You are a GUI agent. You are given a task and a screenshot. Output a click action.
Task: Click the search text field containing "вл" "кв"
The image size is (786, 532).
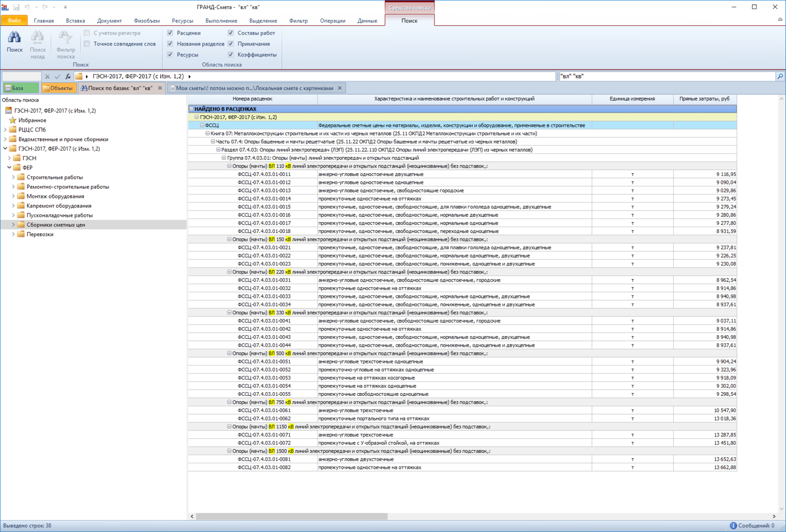(665, 76)
